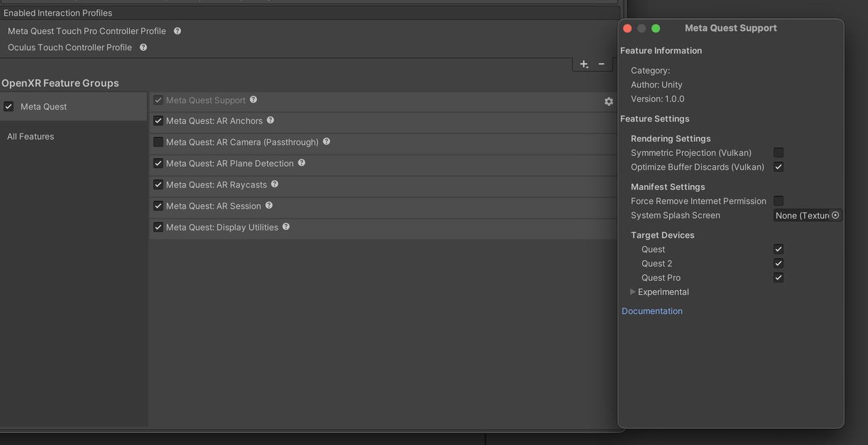Select the Meta Quest feature group

[74, 107]
